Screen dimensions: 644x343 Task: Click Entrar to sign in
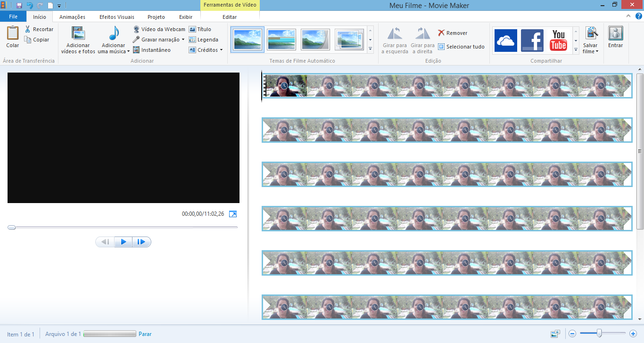point(616,37)
